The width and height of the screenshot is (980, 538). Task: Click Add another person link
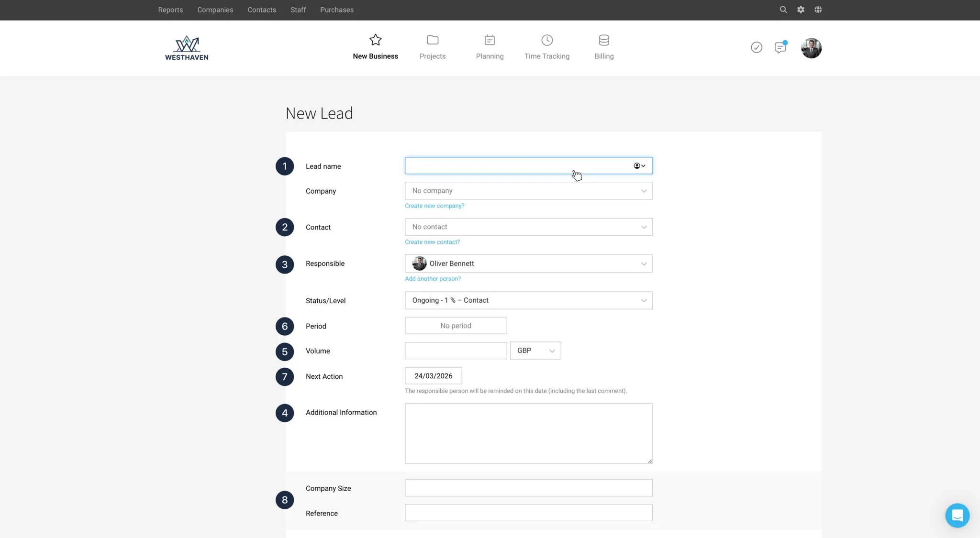[x=433, y=279]
